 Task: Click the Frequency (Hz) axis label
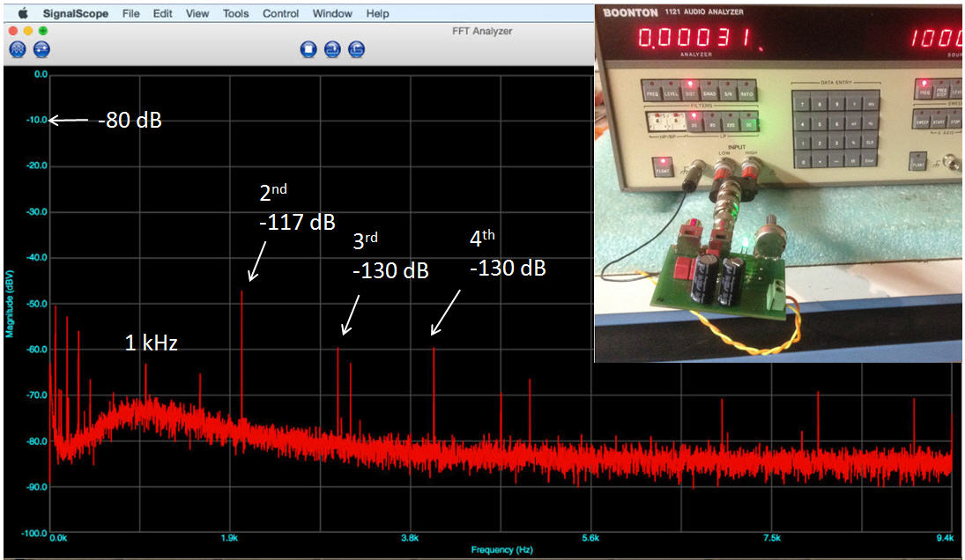pos(501,549)
